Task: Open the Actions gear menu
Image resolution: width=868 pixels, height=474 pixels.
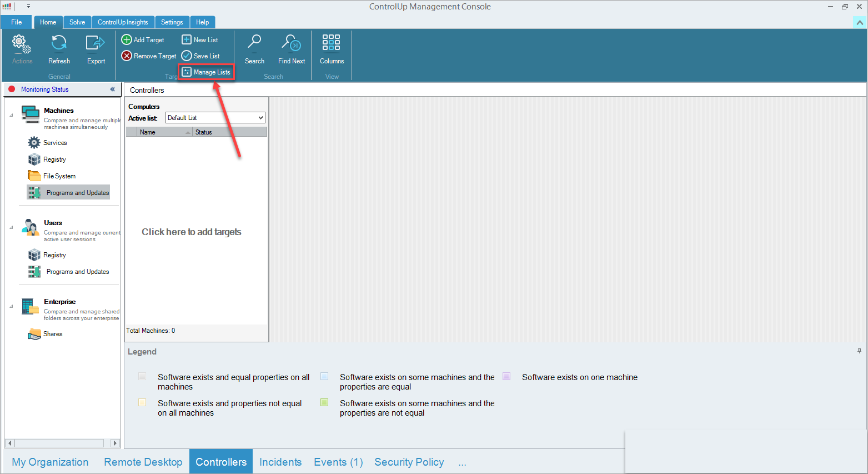Action: pyautogui.click(x=22, y=49)
